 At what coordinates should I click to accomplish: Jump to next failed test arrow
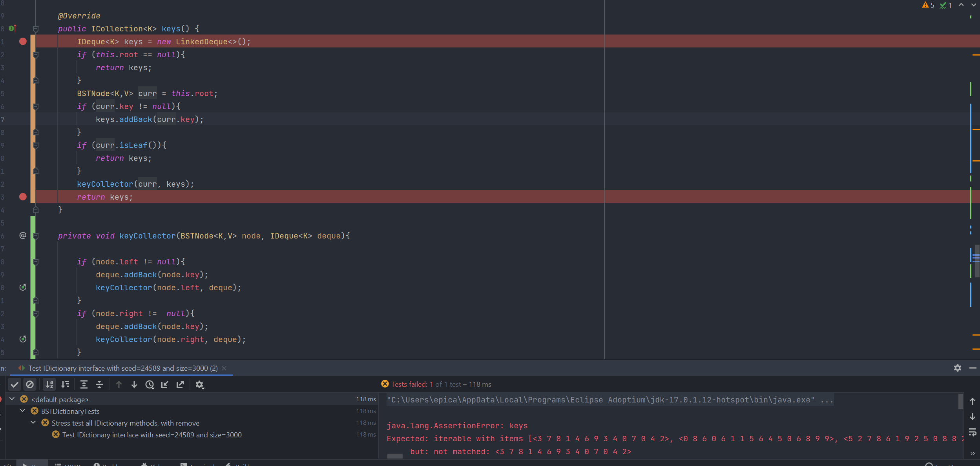coord(134,384)
